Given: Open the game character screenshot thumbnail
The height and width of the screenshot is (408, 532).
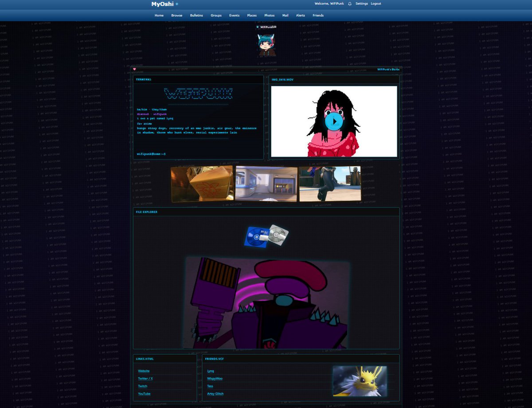Looking at the screenshot, I should (330, 184).
